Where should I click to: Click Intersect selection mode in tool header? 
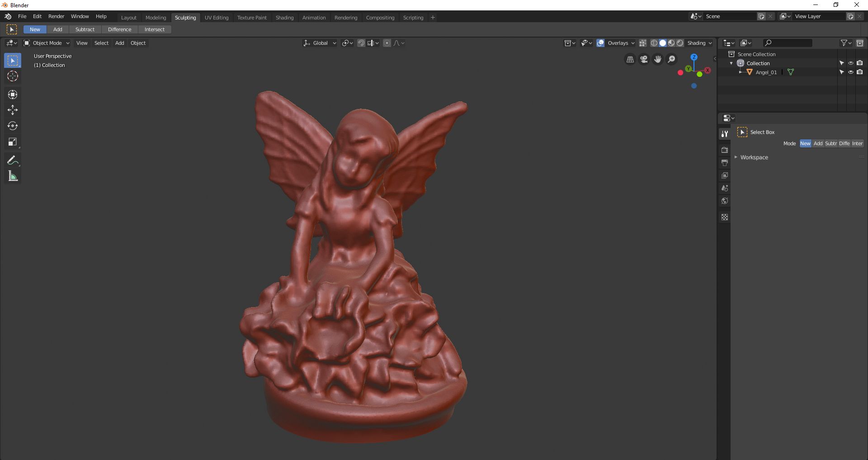click(x=155, y=29)
